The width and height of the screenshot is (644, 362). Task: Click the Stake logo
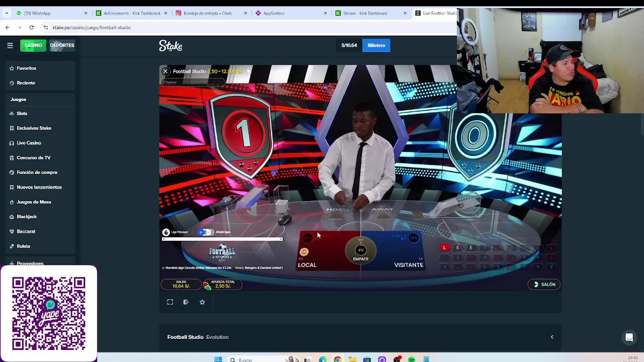tap(171, 46)
